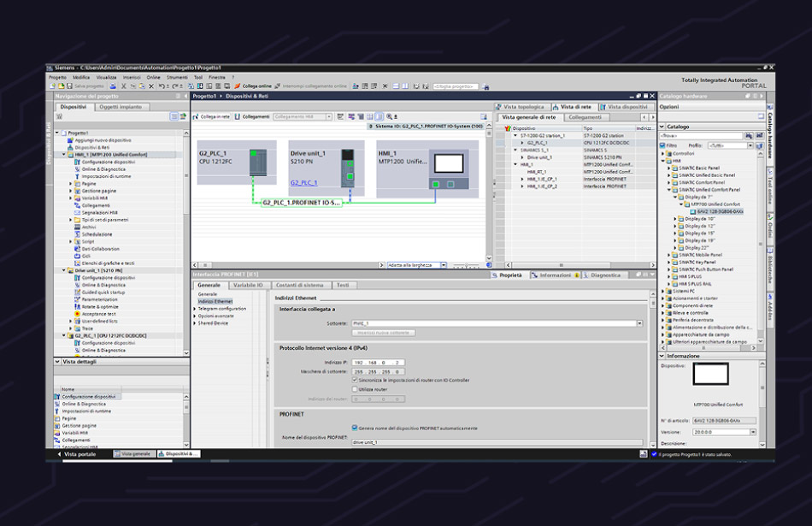Image resolution: width=812 pixels, height=526 pixels.
Task: Click the undo arrow icon
Action: (x=162, y=86)
